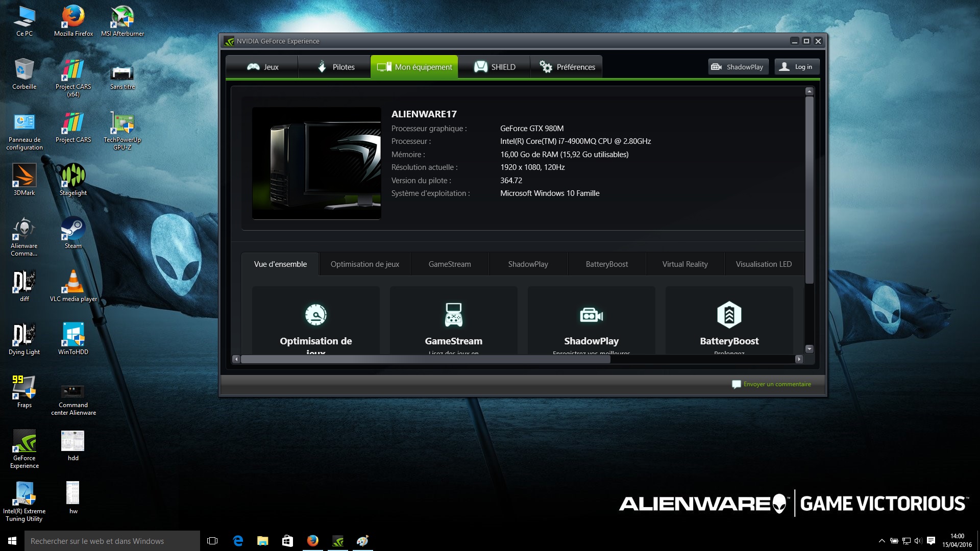Click the computer thumbnail image

(x=316, y=163)
